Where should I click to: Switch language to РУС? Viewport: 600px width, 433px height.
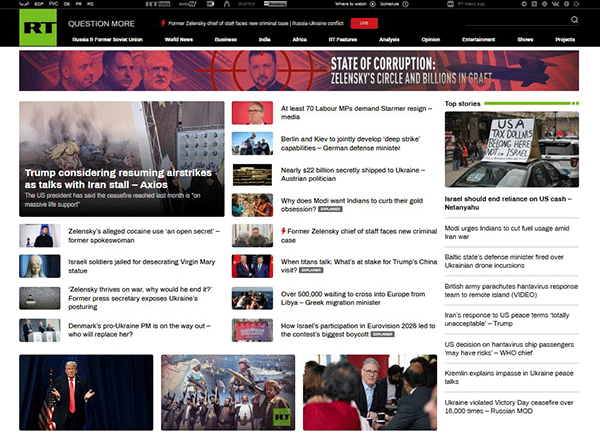coord(54,4)
